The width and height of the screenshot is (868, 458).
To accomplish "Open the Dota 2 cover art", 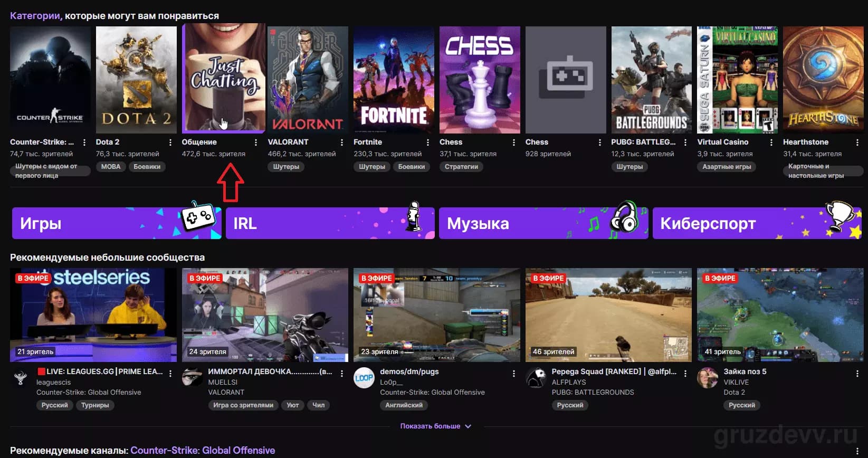I will click(136, 80).
